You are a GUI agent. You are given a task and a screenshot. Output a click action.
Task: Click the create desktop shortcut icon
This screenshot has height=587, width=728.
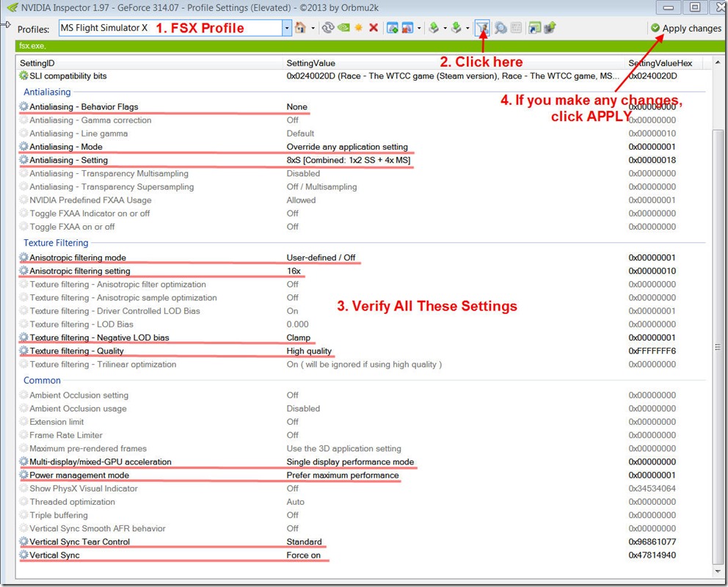click(534, 28)
